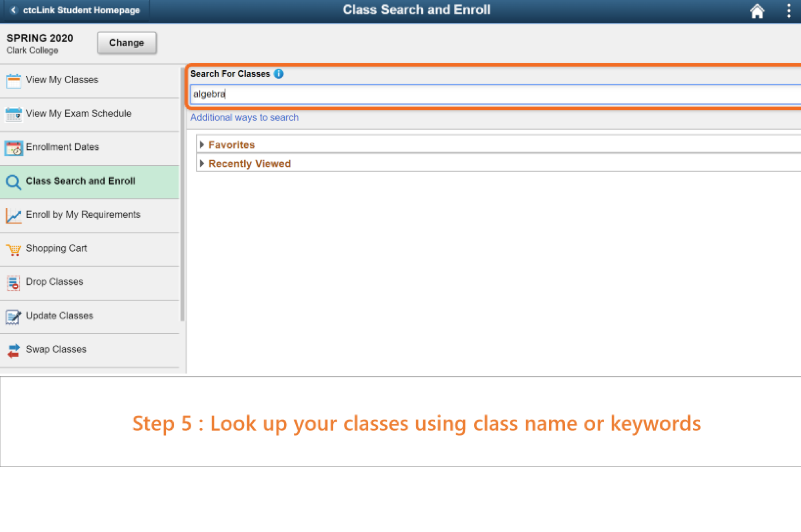Click the View My Classes calendar icon

[14, 80]
